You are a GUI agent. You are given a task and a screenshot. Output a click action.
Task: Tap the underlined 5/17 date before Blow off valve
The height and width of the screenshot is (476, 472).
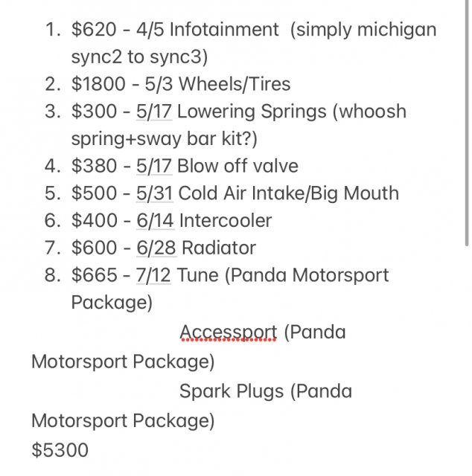[154, 166]
